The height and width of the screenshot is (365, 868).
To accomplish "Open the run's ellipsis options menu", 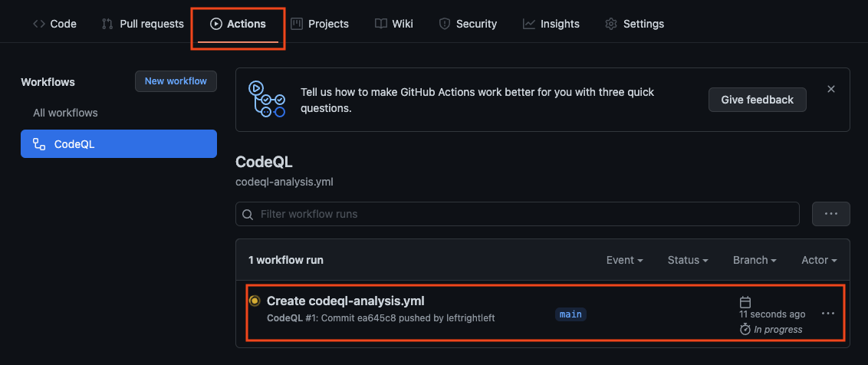I will 828,314.
